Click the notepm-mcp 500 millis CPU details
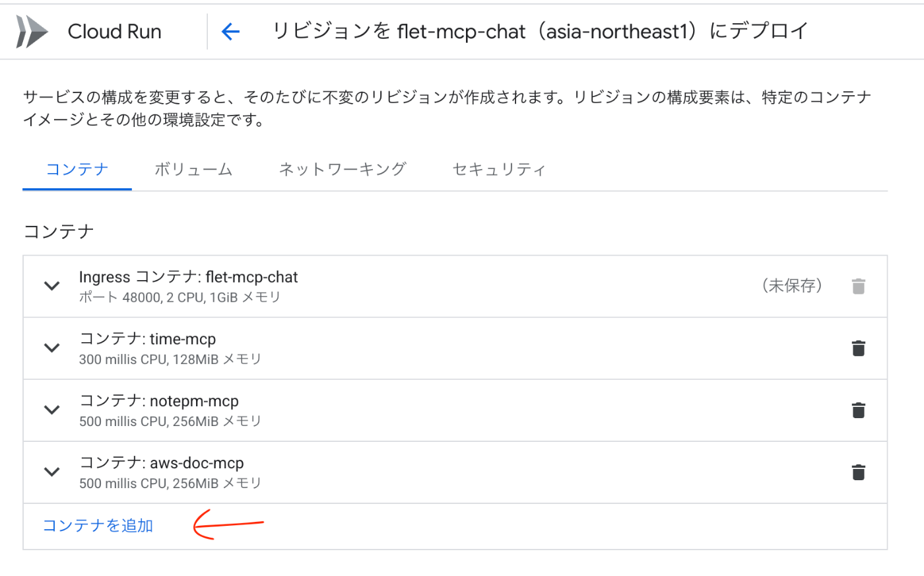Image resolution: width=924 pixels, height=576 pixels. 170,422
